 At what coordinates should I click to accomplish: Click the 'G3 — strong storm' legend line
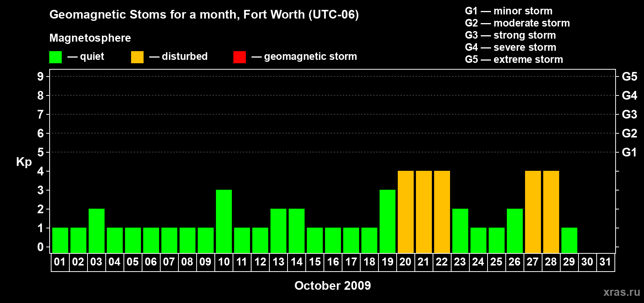point(510,35)
